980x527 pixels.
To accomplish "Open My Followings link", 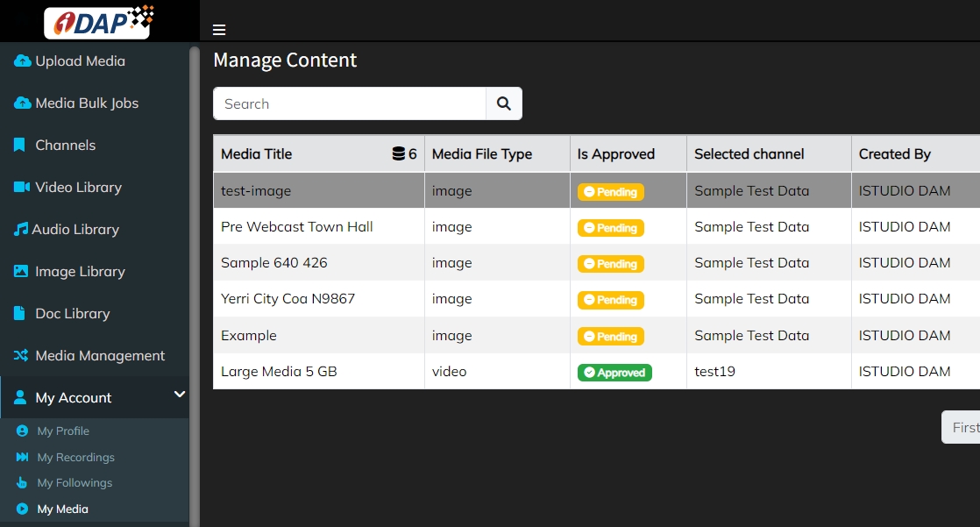I will pyautogui.click(x=75, y=482).
